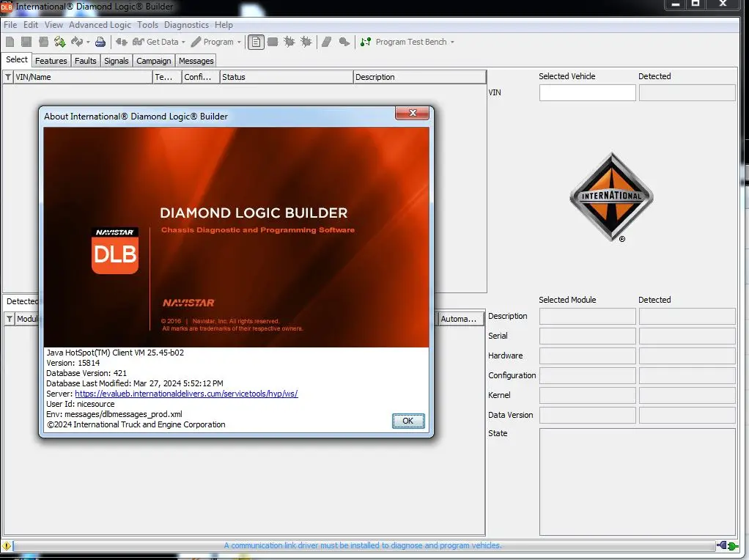Switch to the Campaign tab

(154, 61)
